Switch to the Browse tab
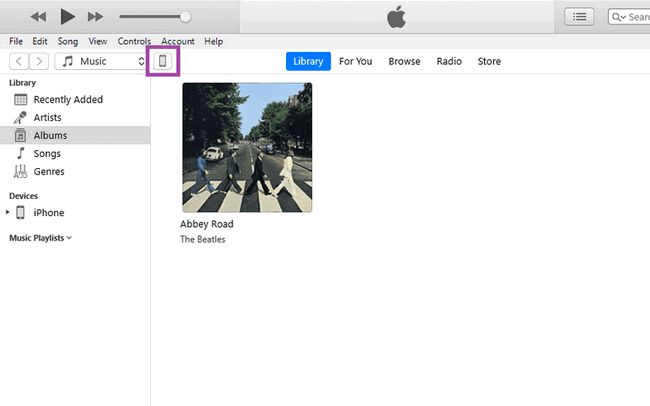Viewport: 650px width, 406px height. pyautogui.click(x=404, y=61)
